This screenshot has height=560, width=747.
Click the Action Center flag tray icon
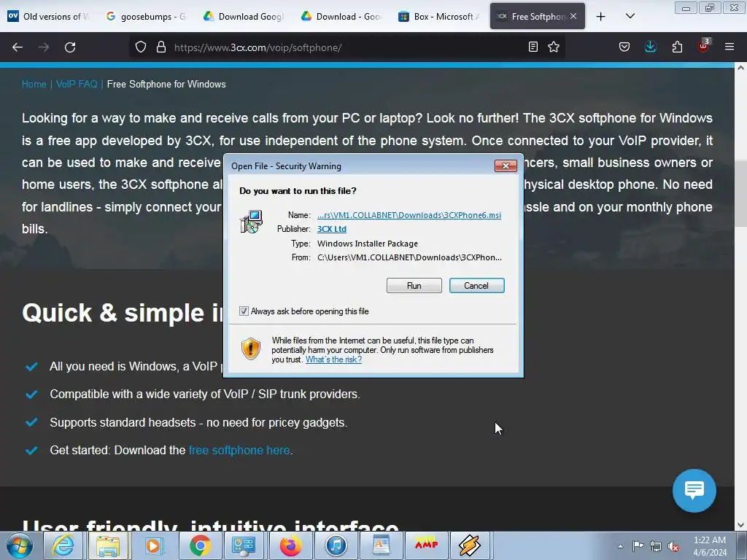(638, 546)
